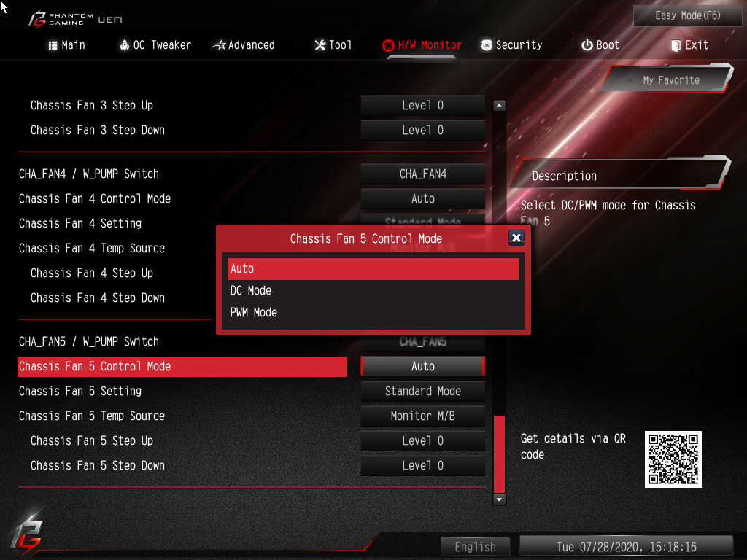Open the H/W Monitor tab

click(x=422, y=45)
